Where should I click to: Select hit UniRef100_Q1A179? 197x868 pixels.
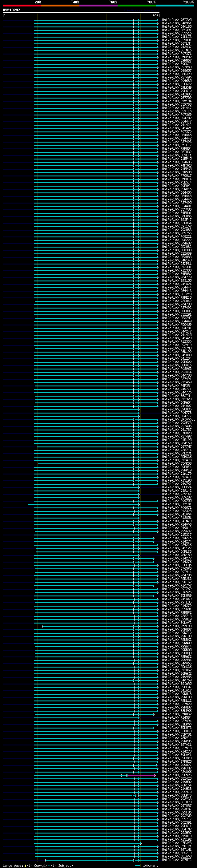coord(177,474)
